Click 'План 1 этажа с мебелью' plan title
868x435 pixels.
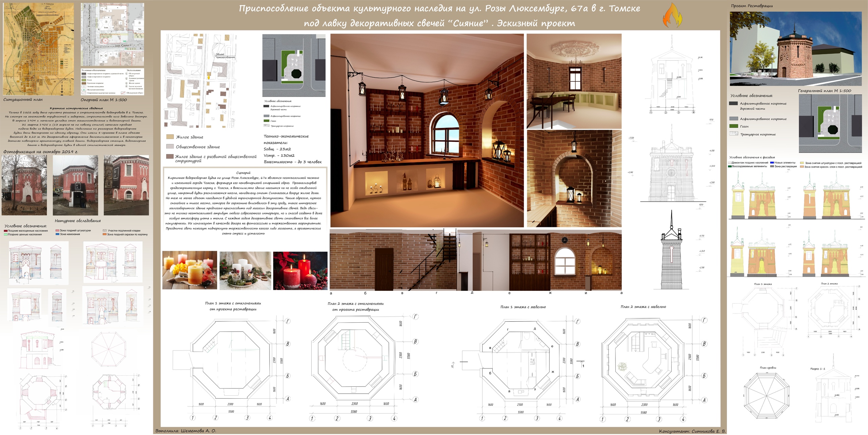(x=523, y=307)
